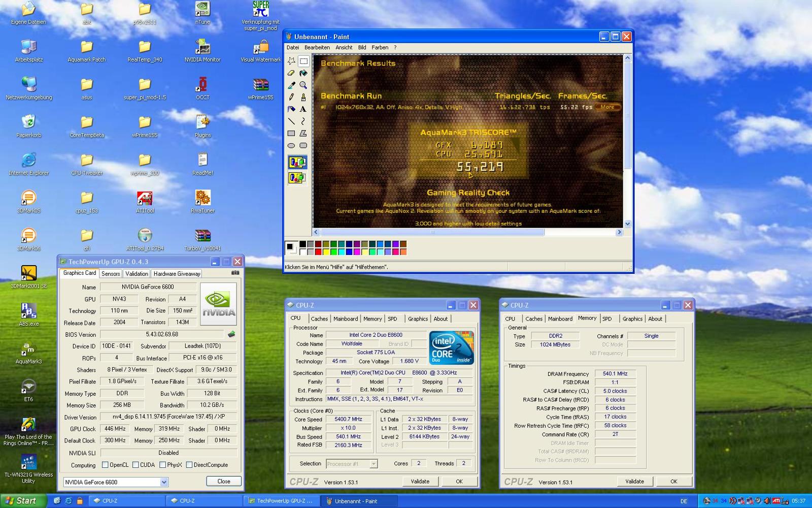Toggle the DirectCompute checkbox in GPU-Z

point(189,465)
